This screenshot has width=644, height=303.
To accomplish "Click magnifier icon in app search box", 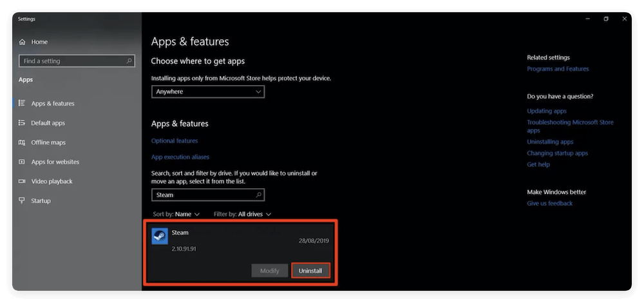I will pyautogui.click(x=258, y=195).
